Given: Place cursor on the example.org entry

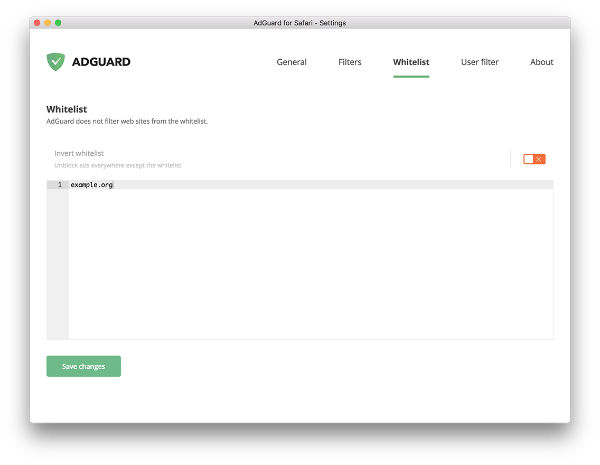Looking at the screenshot, I should pyautogui.click(x=92, y=185).
